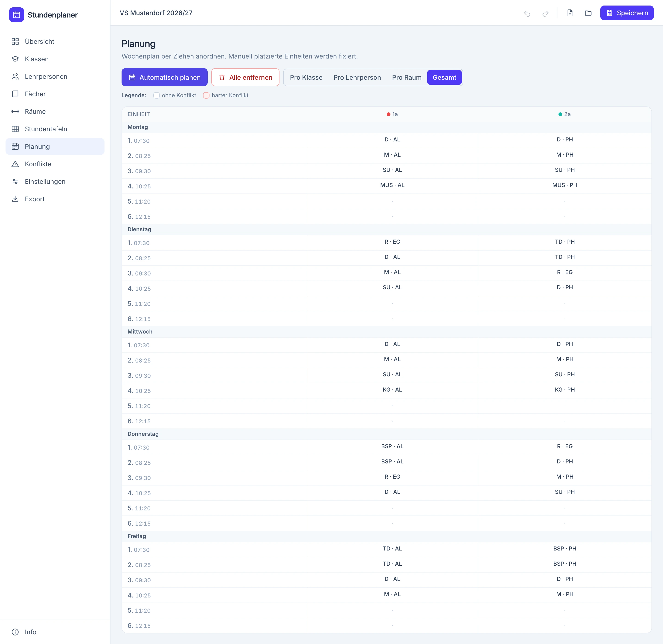Click the Export download icon
Screen dimensions: 663x644
[x=15, y=199]
